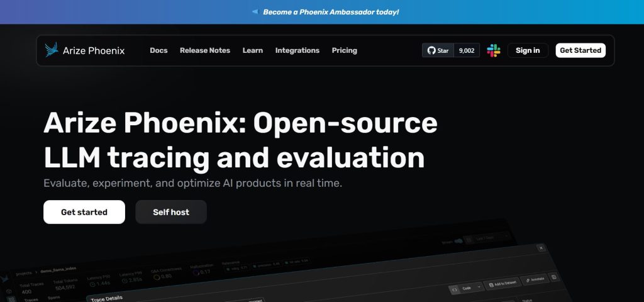Click the 9,002 star count
The height and width of the screenshot is (302, 644).
pos(467,50)
